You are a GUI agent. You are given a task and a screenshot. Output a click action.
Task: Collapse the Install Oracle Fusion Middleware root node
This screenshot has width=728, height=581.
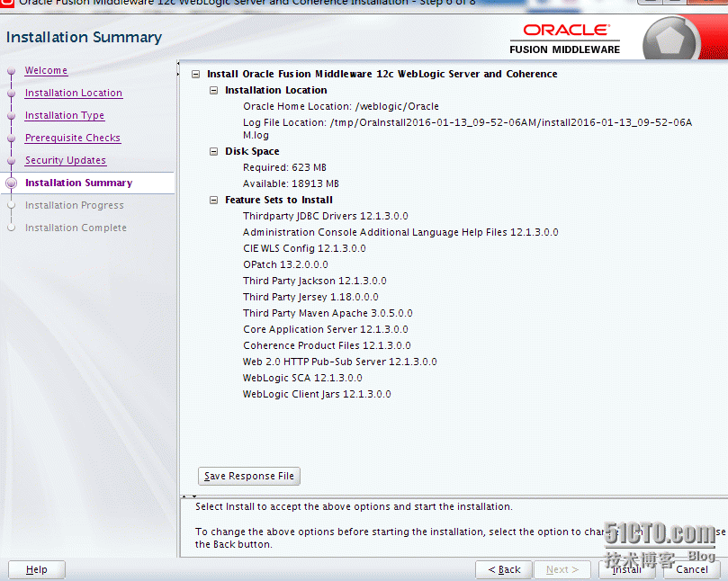coord(196,75)
